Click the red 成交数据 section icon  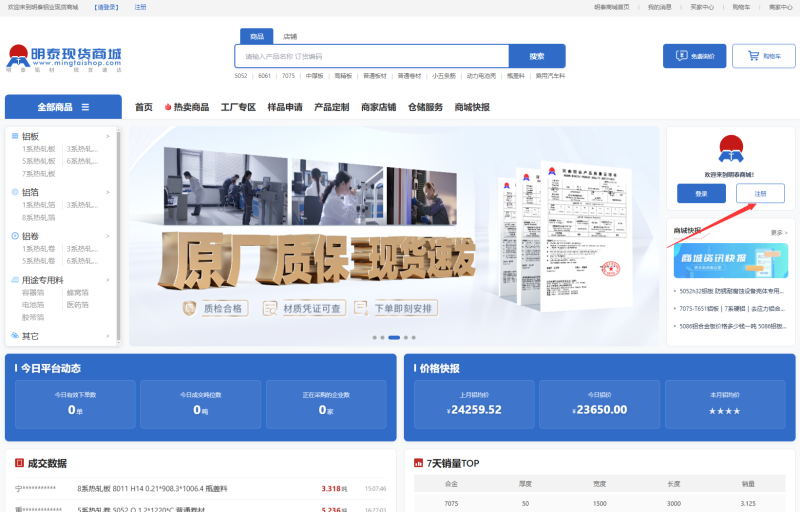(x=19, y=463)
